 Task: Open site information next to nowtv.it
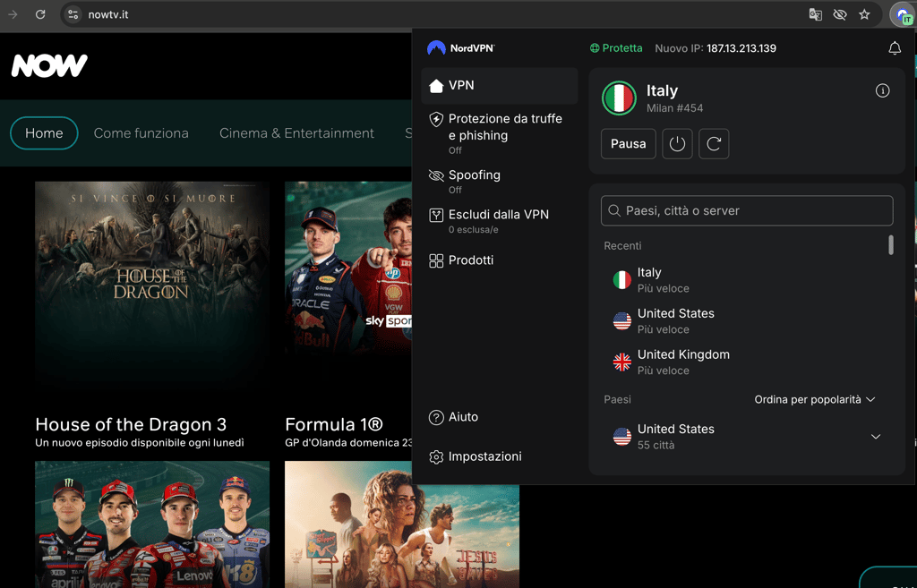(73, 14)
